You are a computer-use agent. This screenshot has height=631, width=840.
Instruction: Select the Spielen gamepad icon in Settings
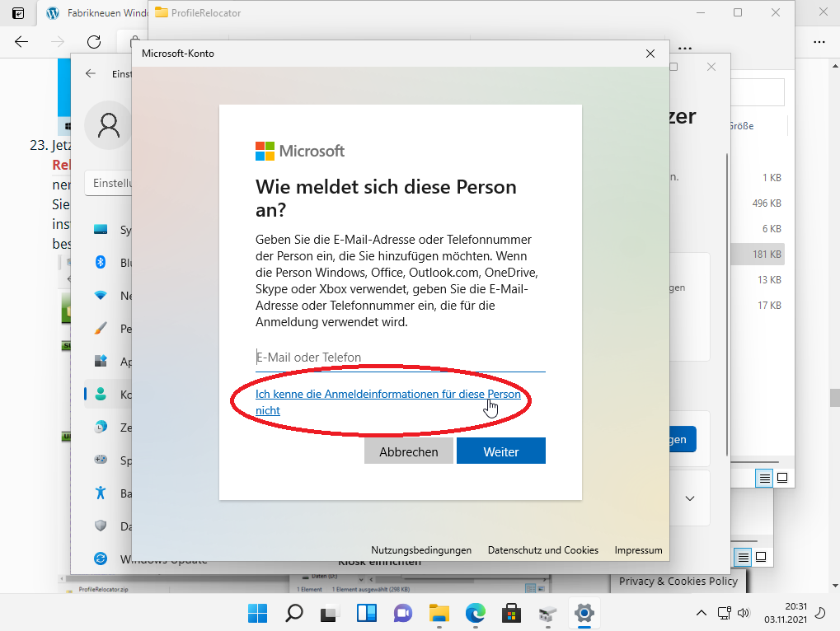click(x=101, y=460)
